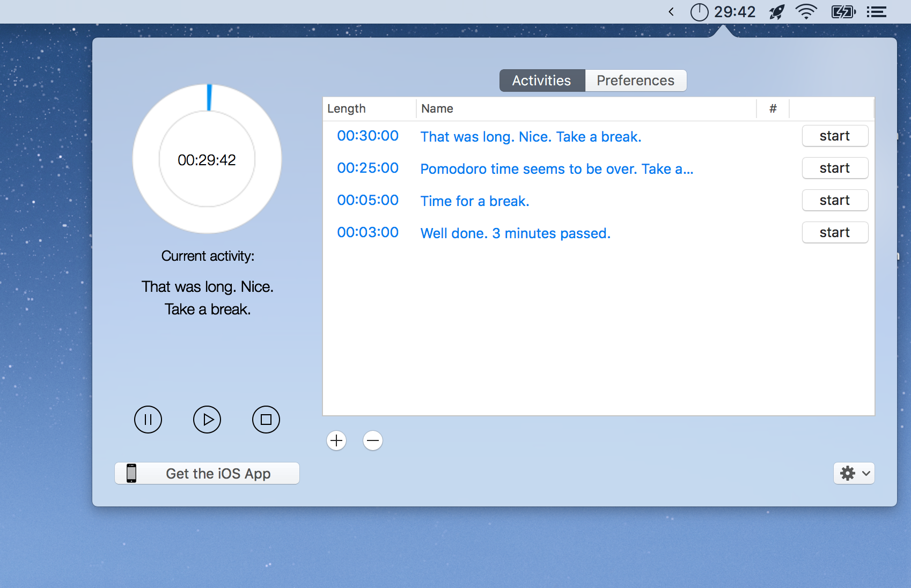Click Get the iOS App button
This screenshot has width=911, height=588.
coord(207,473)
